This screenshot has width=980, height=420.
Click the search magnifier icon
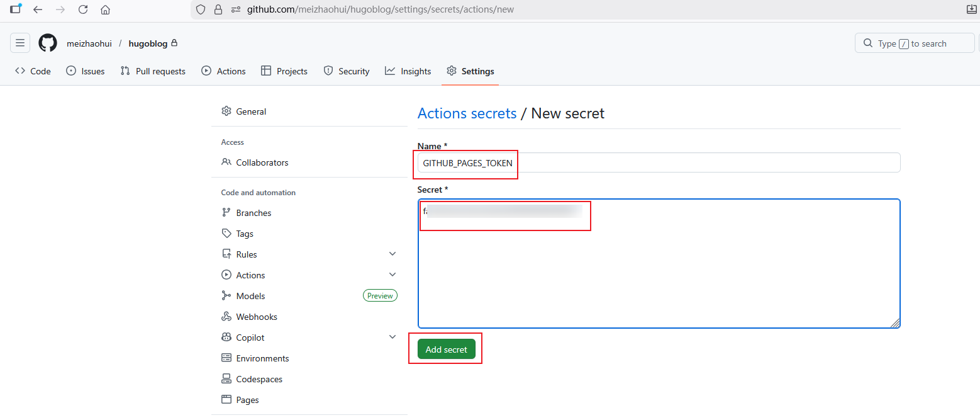click(868, 43)
